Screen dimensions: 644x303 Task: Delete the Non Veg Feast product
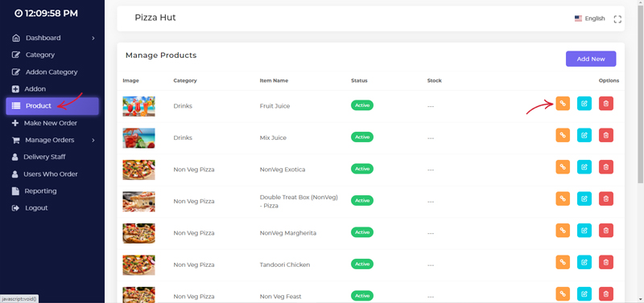coord(606,293)
